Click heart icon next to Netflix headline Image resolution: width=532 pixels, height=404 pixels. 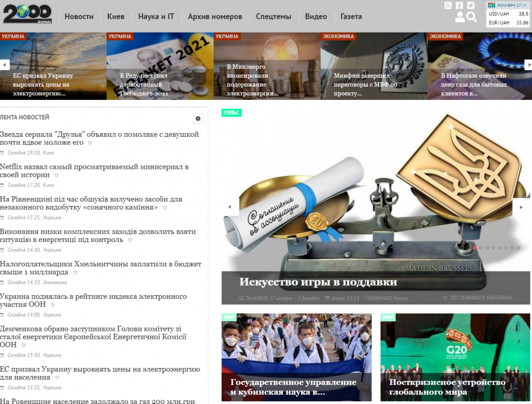pos(57,175)
